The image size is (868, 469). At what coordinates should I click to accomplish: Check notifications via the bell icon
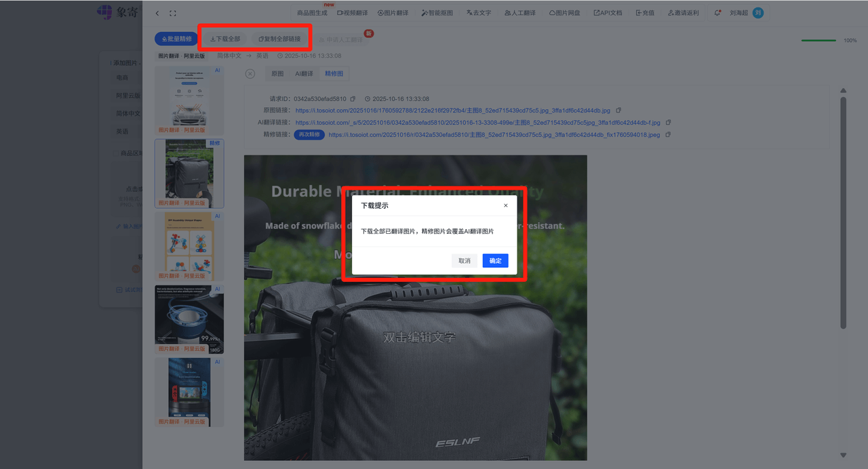coord(717,12)
